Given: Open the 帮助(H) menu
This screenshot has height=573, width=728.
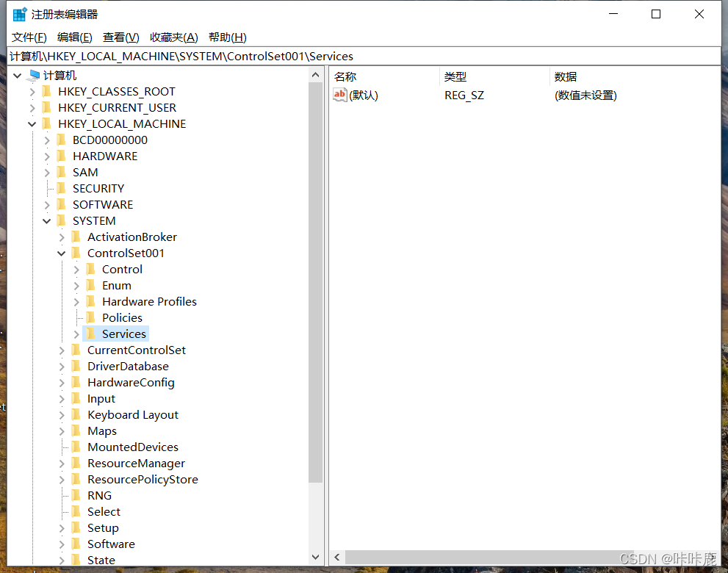Looking at the screenshot, I should [228, 37].
